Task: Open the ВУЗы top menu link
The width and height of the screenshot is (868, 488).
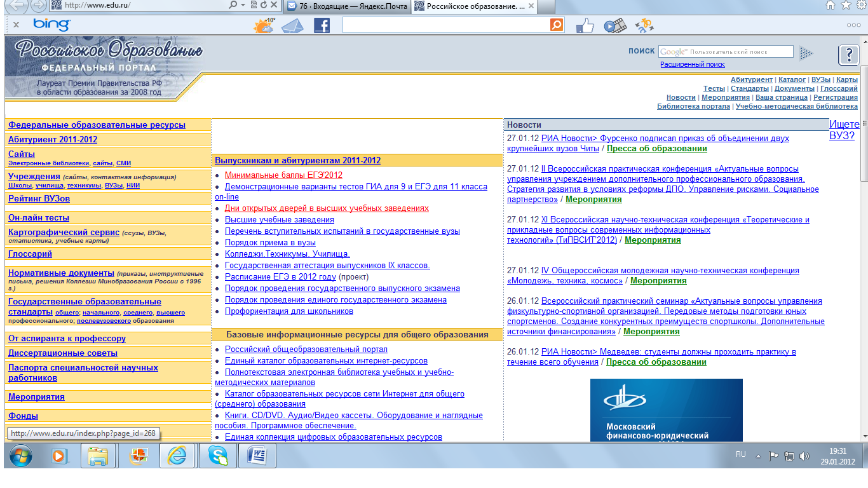Action: (821, 79)
